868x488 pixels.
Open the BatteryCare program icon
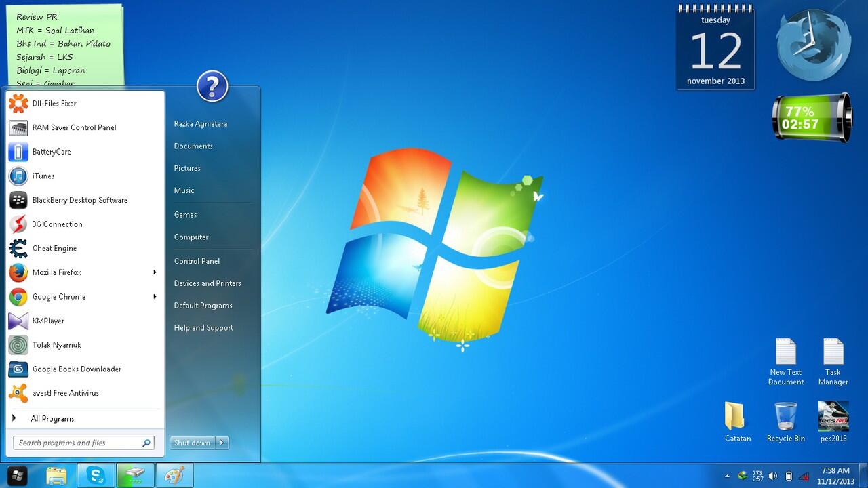pyautogui.click(x=18, y=152)
